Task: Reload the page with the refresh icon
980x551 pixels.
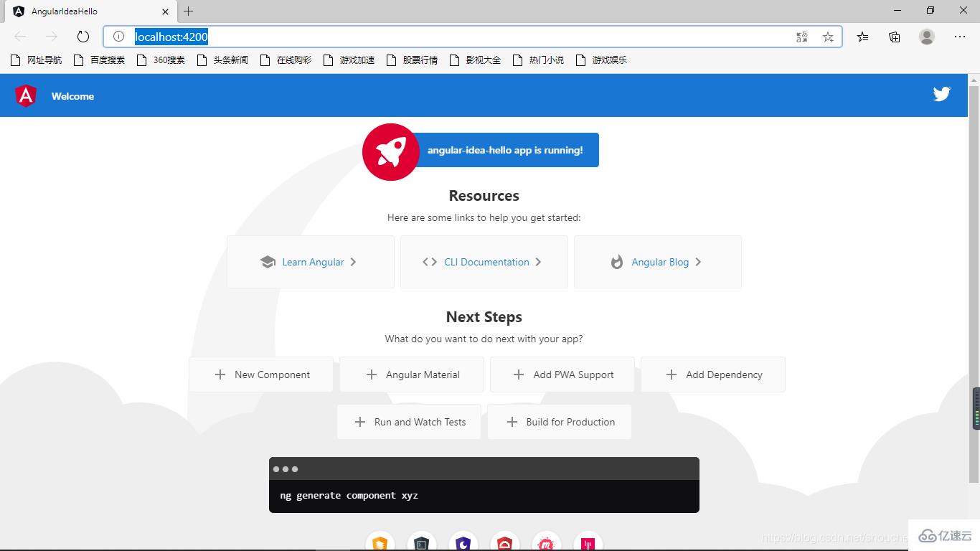Action: pos(83,37)
